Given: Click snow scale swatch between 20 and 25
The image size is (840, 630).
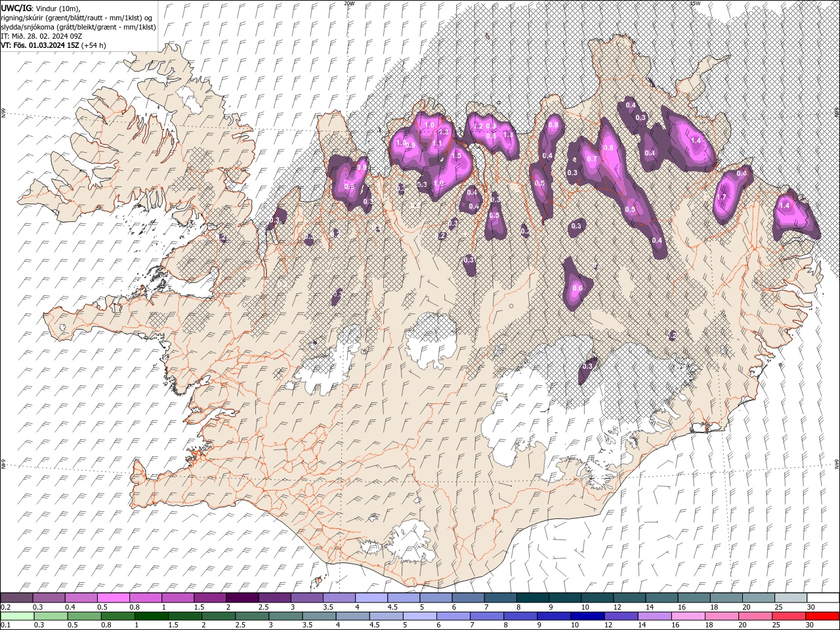Looking at the screenshot, I should coord(759,598).
